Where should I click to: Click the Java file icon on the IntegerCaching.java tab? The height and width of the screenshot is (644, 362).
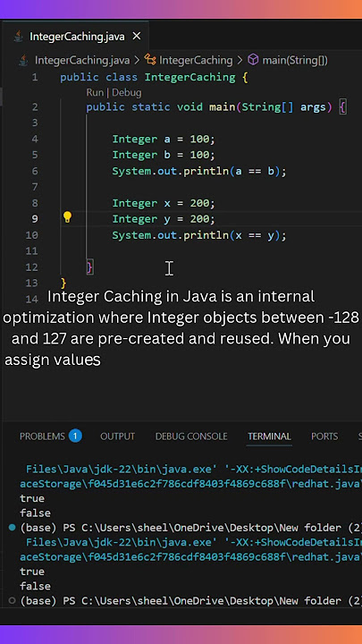click(x=18, y=37)
